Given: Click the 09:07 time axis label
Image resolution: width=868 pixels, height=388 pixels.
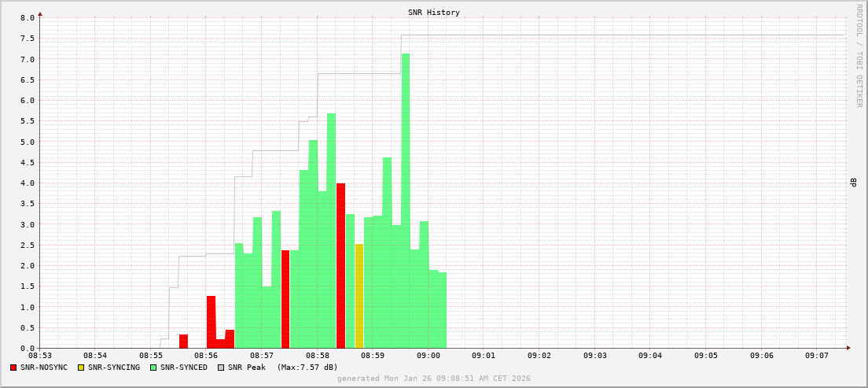Looking at the screenshot, I should (x=816, y=356).
